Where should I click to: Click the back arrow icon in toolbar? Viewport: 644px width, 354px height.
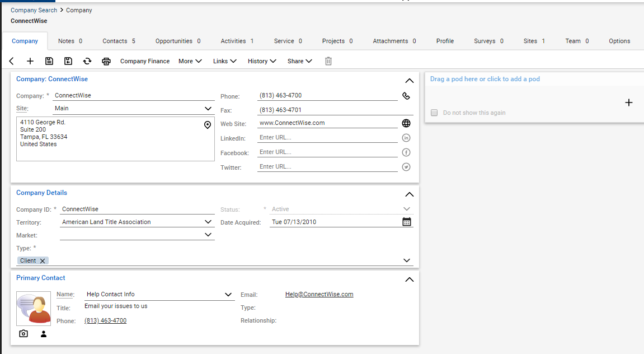[x=12, y=61]
